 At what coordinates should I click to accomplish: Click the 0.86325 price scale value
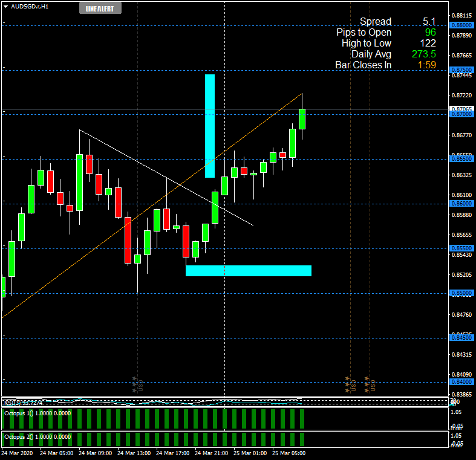coord(461,175)
